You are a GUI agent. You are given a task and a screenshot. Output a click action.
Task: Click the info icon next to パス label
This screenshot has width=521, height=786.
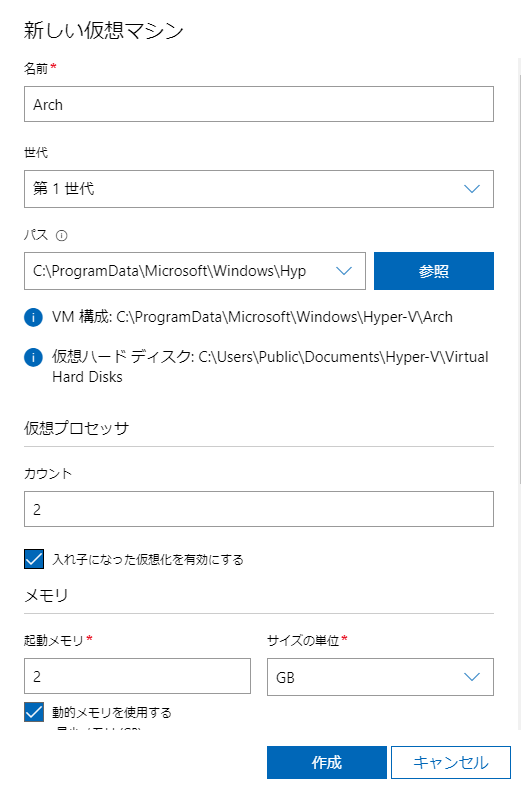[62, 236]
